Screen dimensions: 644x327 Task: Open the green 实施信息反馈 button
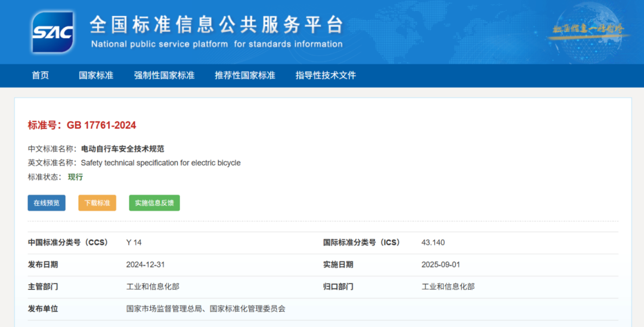coord(154,203)
